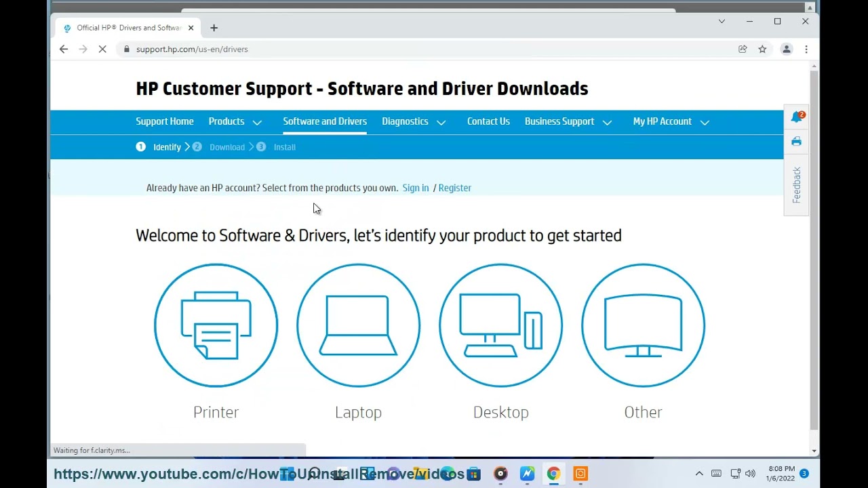Open HP notifications bell icon
Screen dimensions: 868x488
pos(797,117)
